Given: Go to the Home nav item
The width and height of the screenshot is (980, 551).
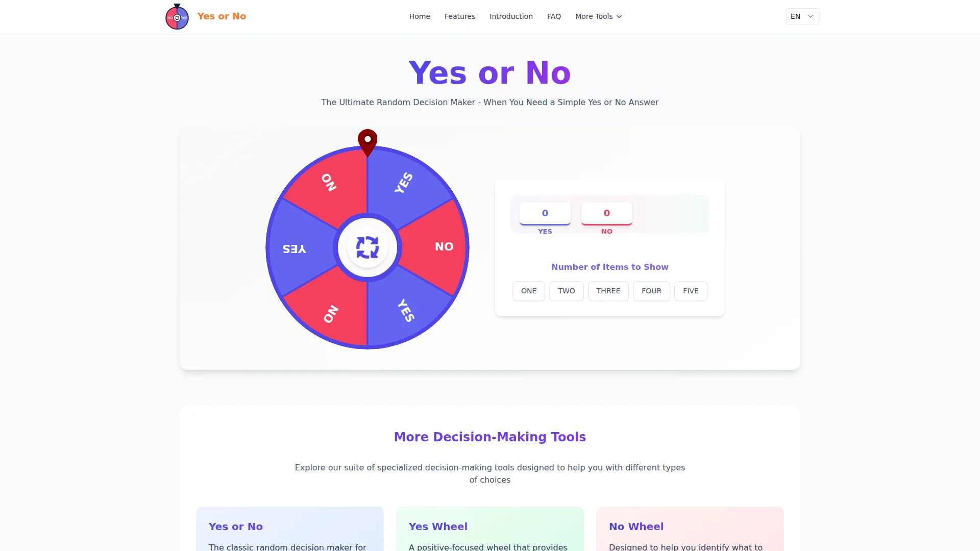Looking at the screenshot, I should [x=420, y=16].
